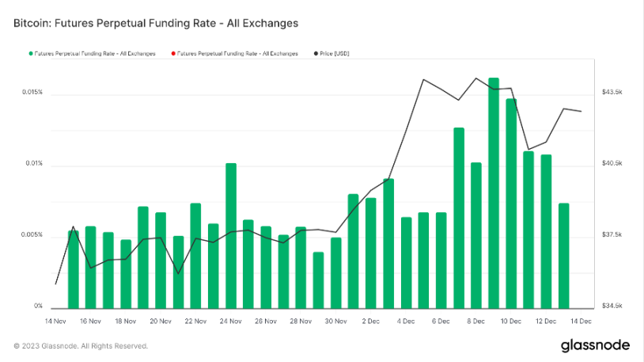Click the 2023 Glassnode copyright text
Image resolution: width=644 pixels, height=362 pixels.
click(81, 346)
